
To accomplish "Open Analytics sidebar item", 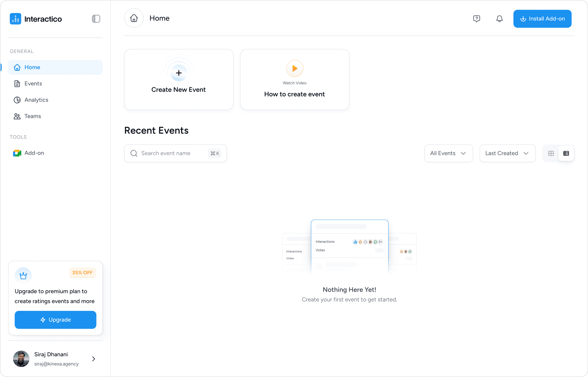I will pyautogui.click(x=36, y=100).
